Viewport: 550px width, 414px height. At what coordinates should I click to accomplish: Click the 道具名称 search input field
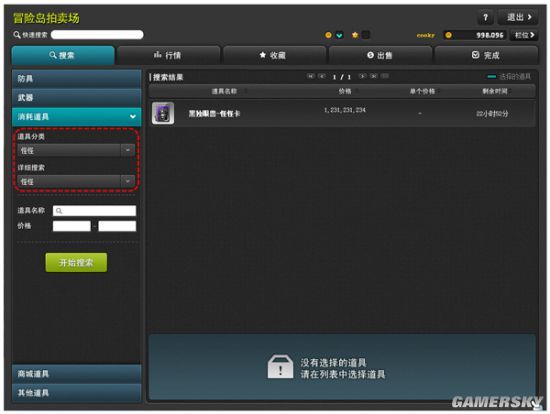[x=94, y=211]
